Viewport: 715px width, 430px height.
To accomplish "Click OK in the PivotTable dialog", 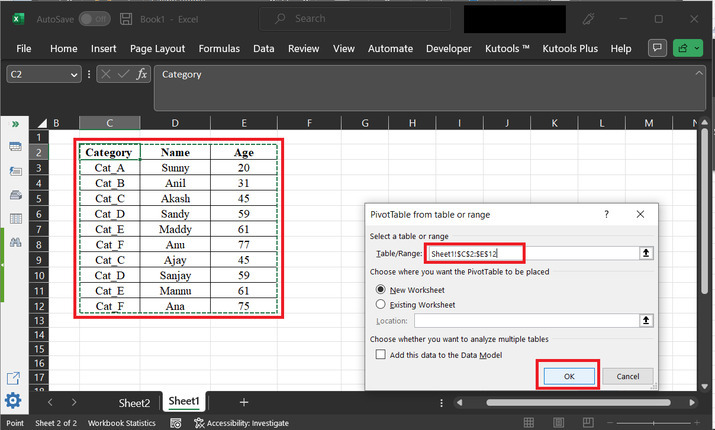I will click(568, 375).
